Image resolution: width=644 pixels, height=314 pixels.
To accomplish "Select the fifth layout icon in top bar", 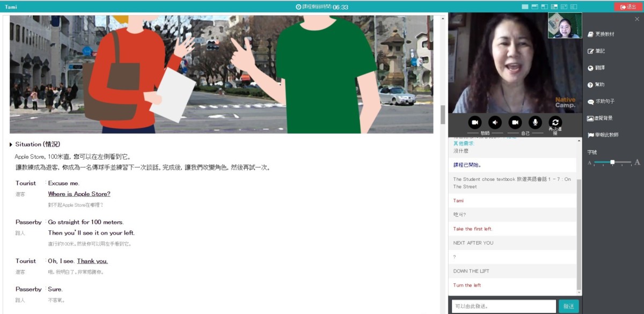I will 563,7.
